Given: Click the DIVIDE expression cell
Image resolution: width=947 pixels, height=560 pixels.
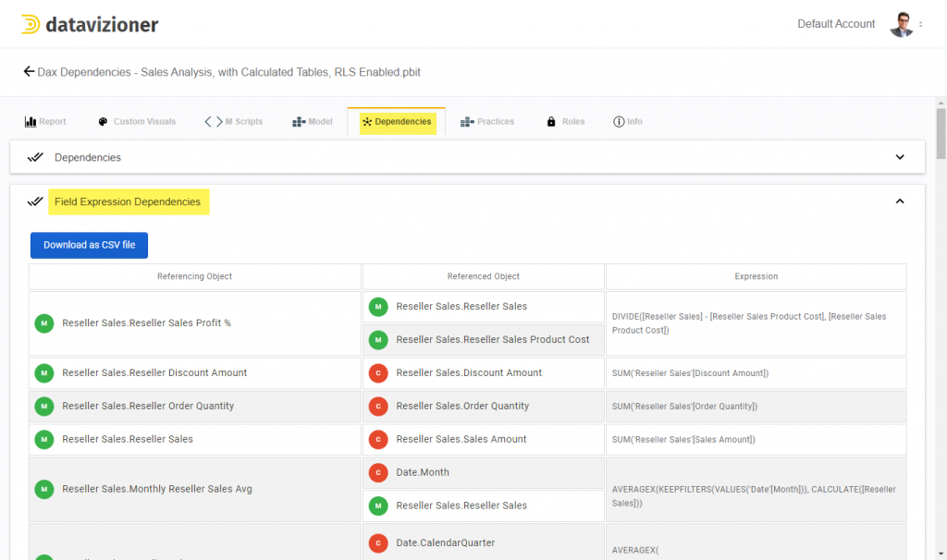Looking at the screenshot, I should [756, 323].
